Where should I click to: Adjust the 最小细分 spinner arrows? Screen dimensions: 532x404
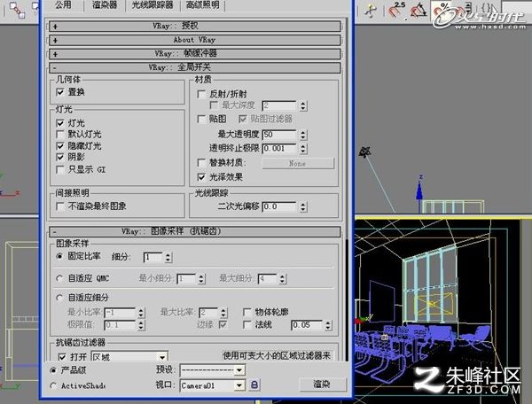click(x=201, y=278)
